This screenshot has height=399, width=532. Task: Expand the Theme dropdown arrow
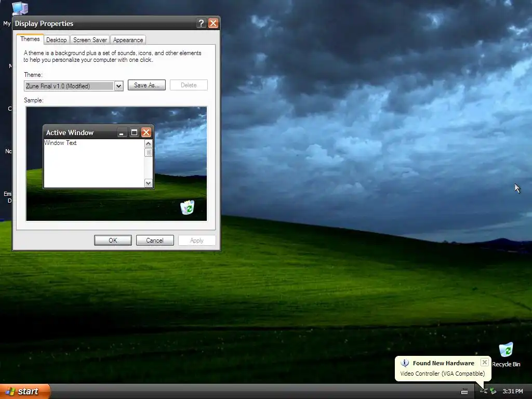click(x=118, y=86)
